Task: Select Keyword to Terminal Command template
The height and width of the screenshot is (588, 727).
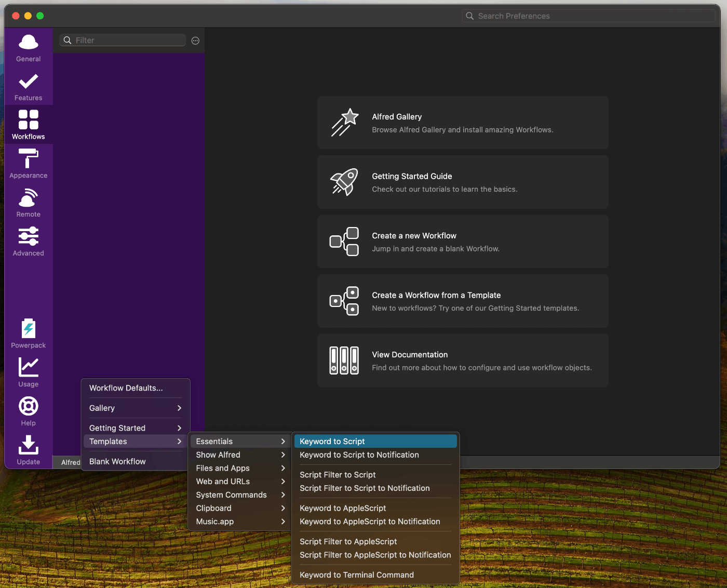Action: pos(375,575)
